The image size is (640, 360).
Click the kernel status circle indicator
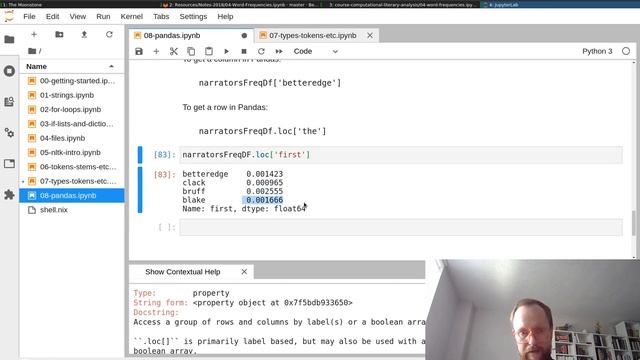point(626,51)
